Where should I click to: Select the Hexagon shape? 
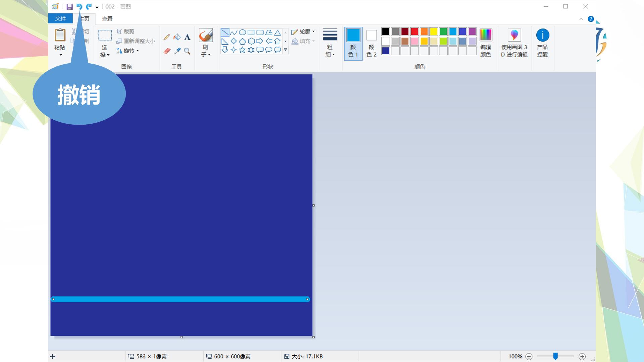(251, 41)
